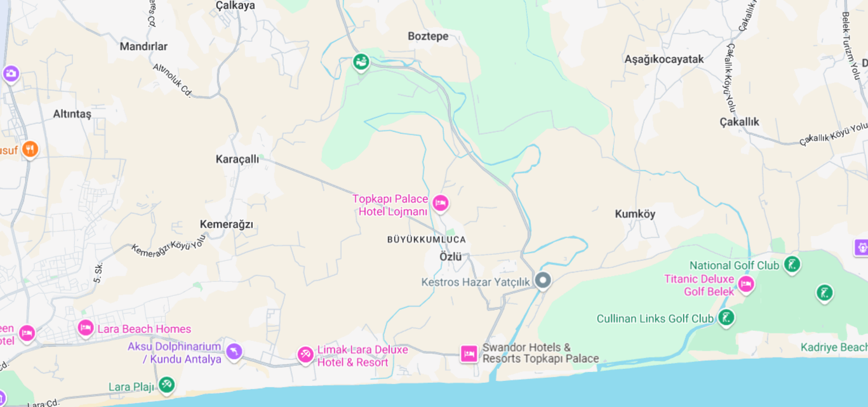Select the Swandor Hotels & Resorts label
868x407 pixels.
pyautogui.click(x=540, y=353)
